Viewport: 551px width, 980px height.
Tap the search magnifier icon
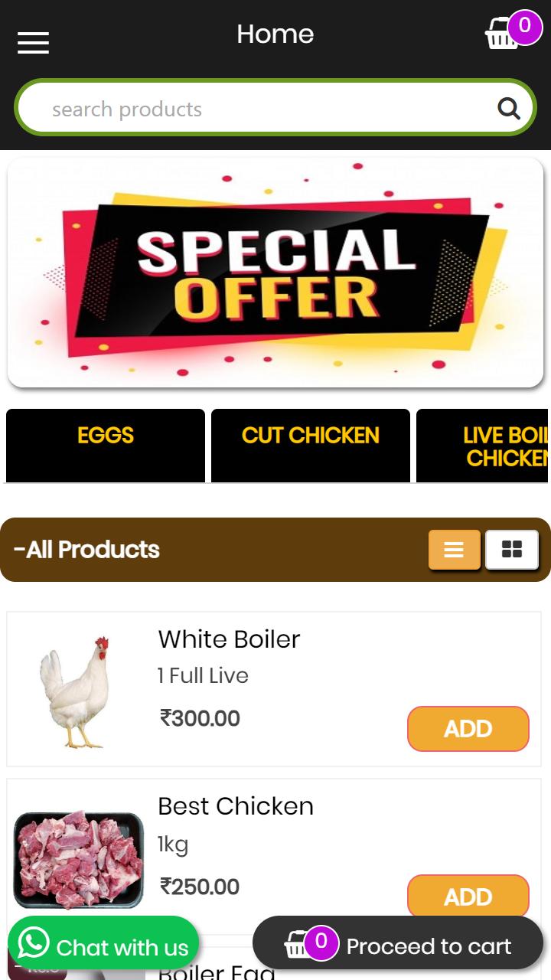click(509, 109)
